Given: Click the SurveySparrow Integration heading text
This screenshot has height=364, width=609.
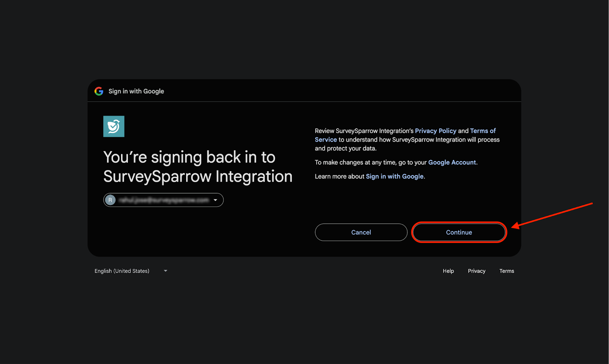Looking at the screenshot, I should 198,176.
